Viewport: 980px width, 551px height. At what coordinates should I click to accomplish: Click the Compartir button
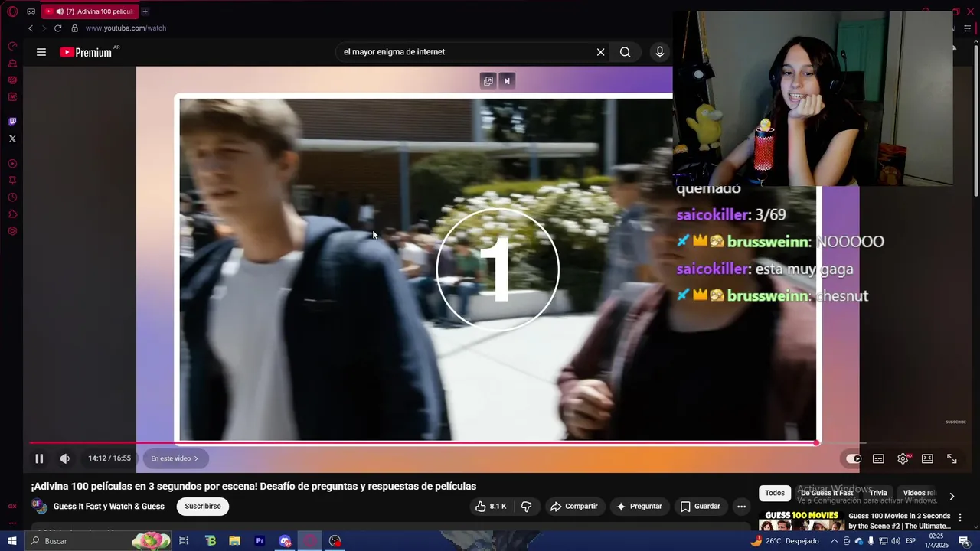[574, 506]
